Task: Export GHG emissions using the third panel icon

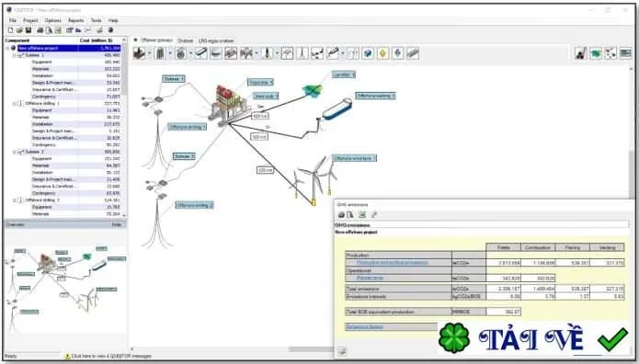Action: click(362, 215)
